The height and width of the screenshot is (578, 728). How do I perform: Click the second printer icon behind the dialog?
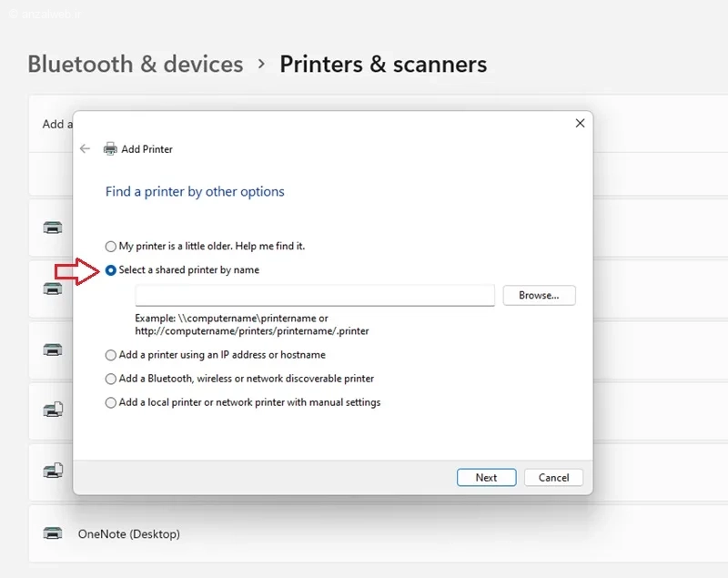tap(53, 289)
